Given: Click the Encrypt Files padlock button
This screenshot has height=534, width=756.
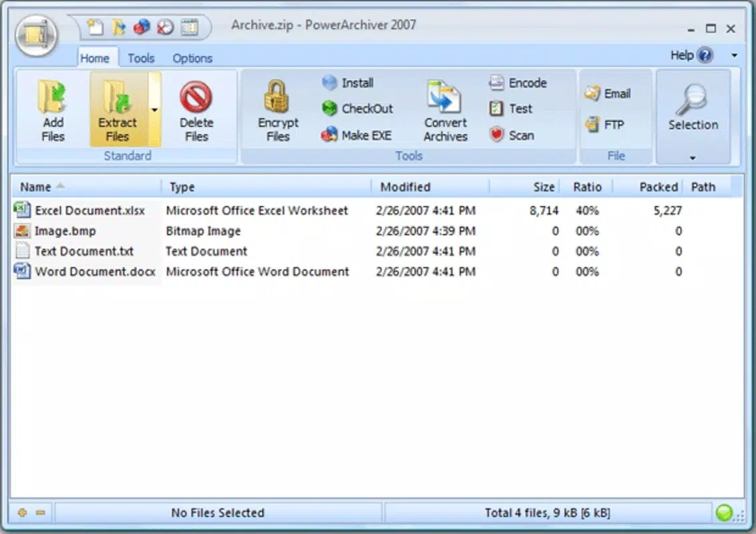Looking at the screenshot, I should pos(278,110).
